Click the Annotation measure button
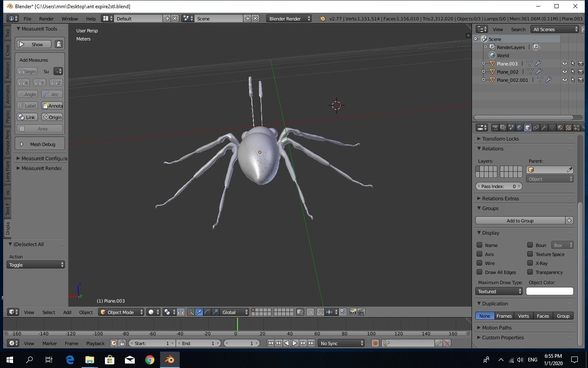The width and height of the screenshot is (588, 368). point(52,105)
